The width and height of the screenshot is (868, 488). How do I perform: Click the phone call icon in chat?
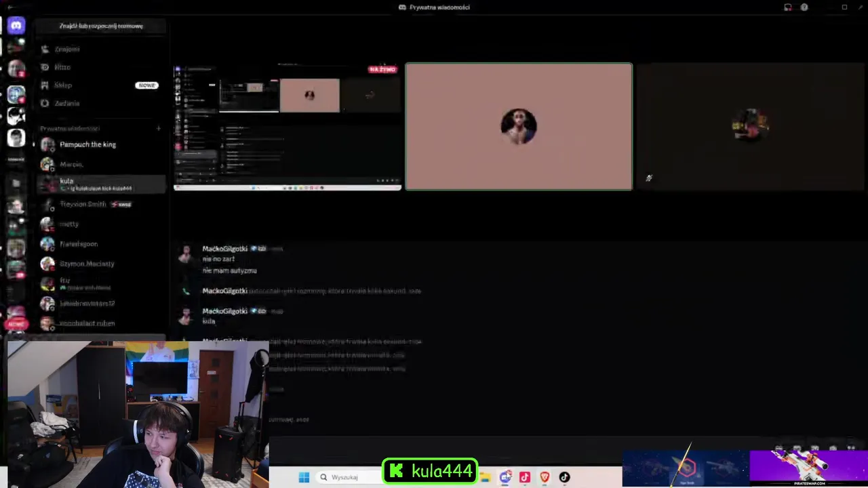(185, 291)
